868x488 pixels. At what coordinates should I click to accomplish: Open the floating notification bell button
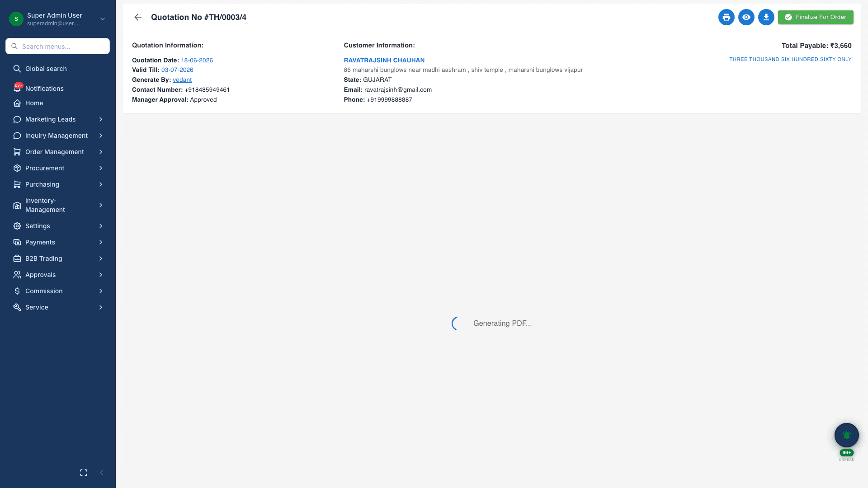coord(846,435)
